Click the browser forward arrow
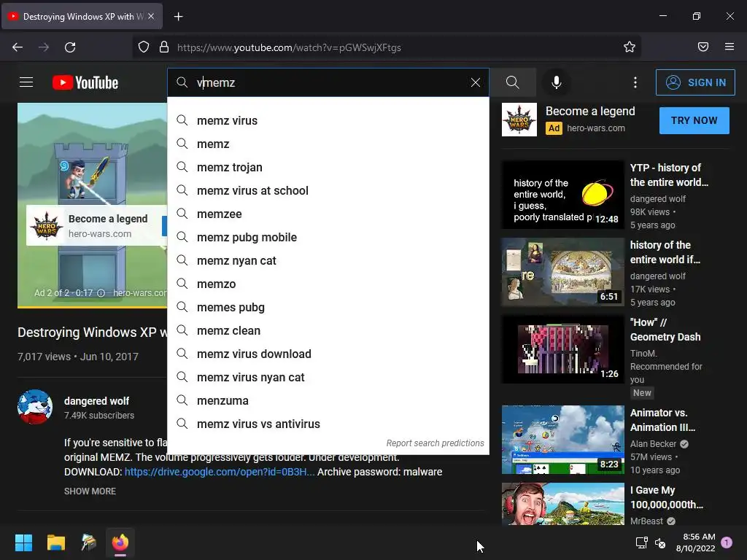The width and height of the screenshot is (747, 560). click(x=44, y=47)
